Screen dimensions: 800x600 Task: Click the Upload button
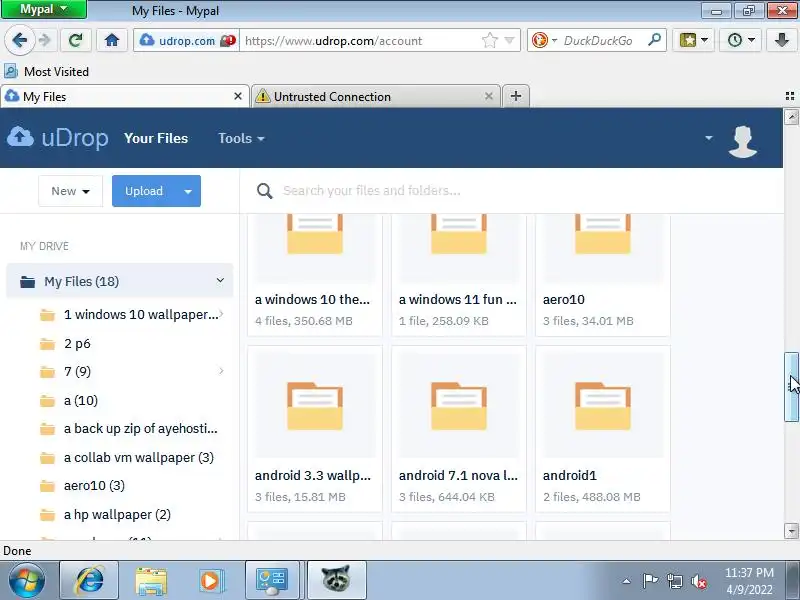[144, 191]
